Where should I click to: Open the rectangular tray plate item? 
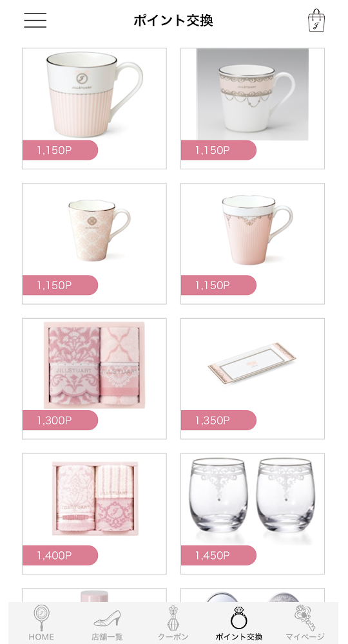[x=252, y=362]
